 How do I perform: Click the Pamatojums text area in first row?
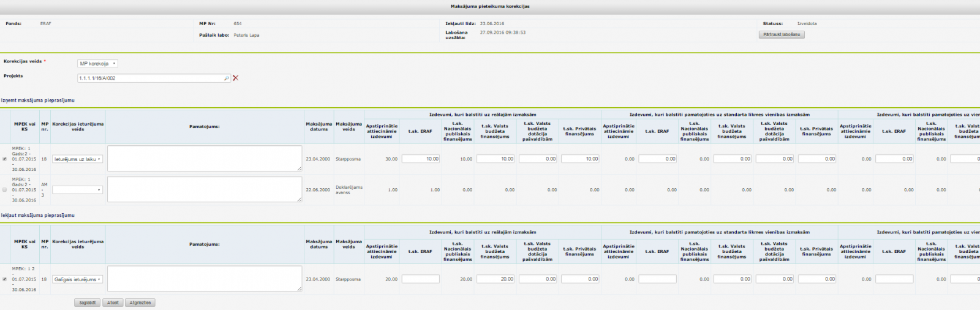[205, 158]
